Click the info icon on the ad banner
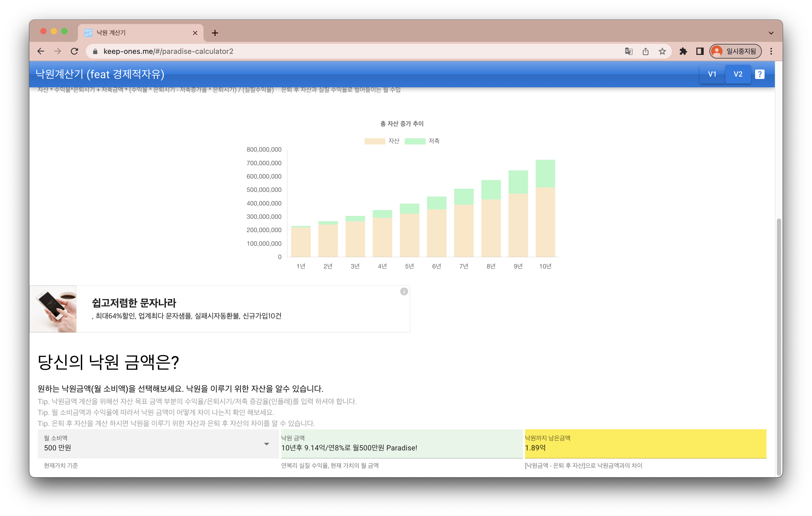The image size is (812, 516). click(x=404, y=291)
